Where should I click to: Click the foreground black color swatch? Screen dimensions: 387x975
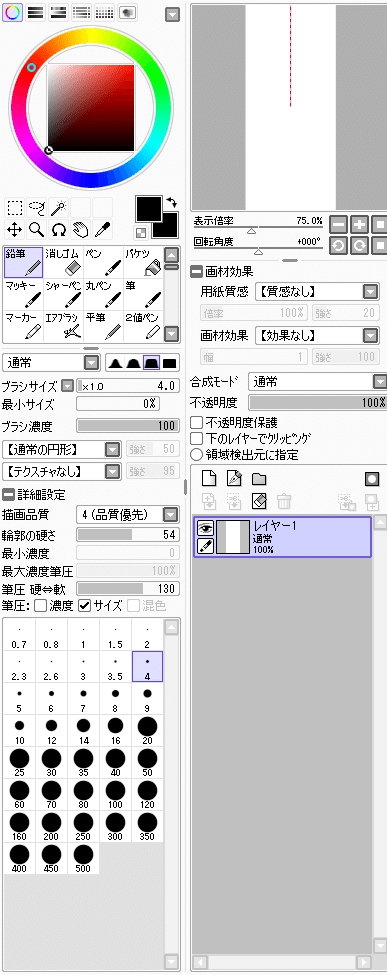pos(149,209)
